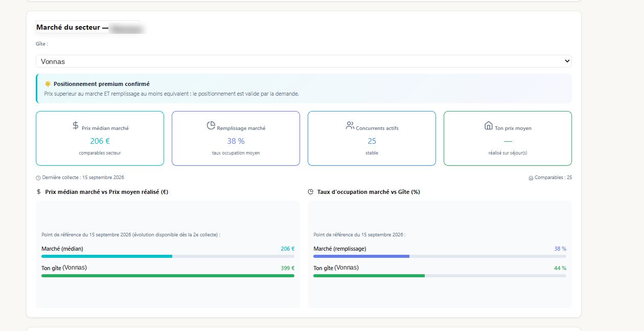Viewport: 644px width, 331px height.
Task: Click the Marché (remplissage) 38 % progress bar
Action: (440, 256)
